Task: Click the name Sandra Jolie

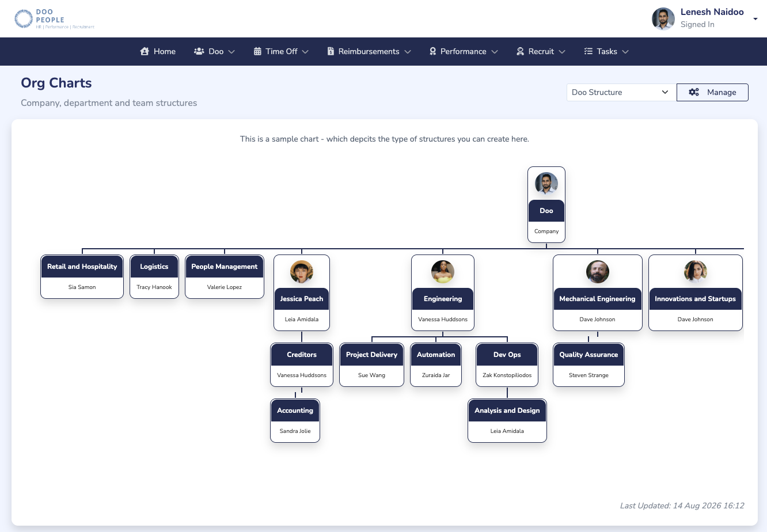Action: pos(295,431)
